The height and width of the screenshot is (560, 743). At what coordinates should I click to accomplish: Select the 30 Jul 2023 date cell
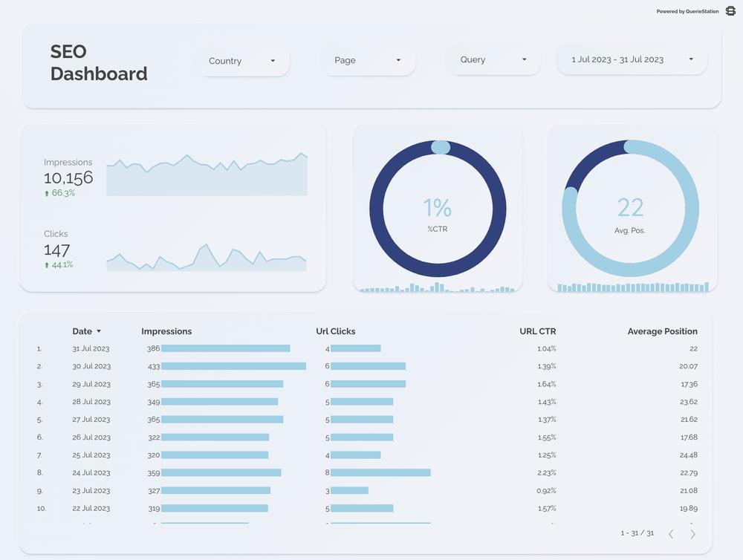[91, 366]
